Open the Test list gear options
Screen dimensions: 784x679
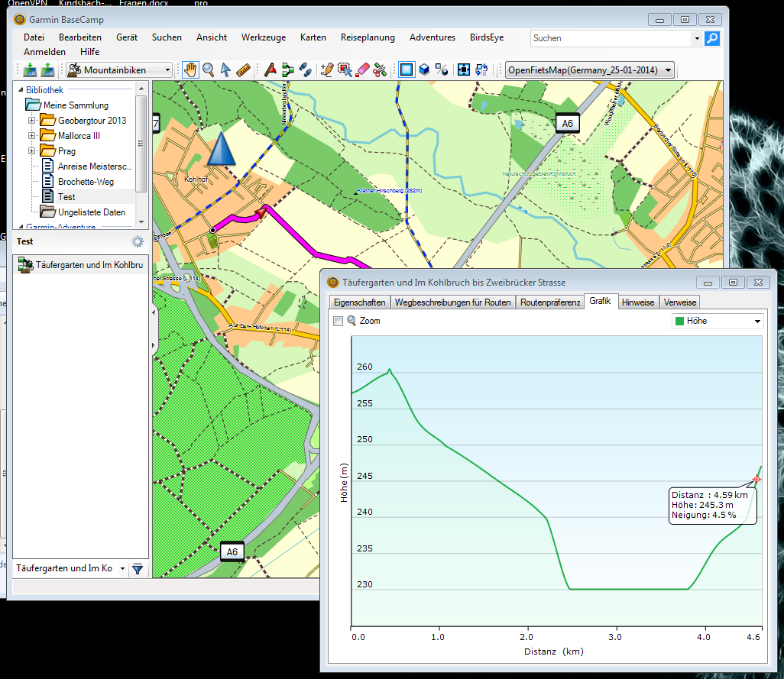pyautogui.click(x=138, y=242)
